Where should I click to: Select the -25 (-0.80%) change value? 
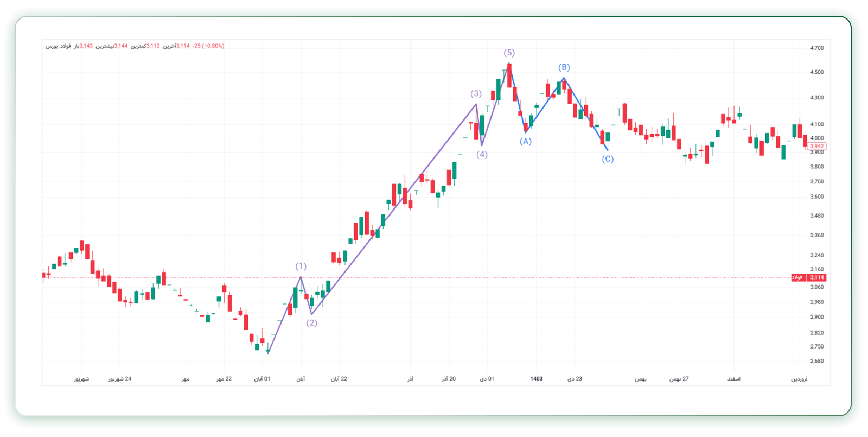click(x=208, y=46)
